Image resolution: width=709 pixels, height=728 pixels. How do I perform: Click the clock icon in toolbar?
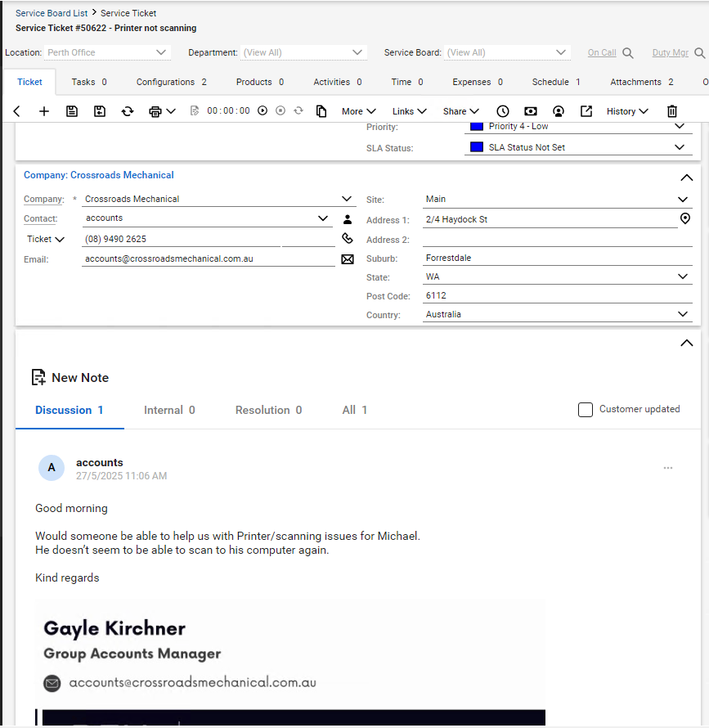click(x=503, y=111)
